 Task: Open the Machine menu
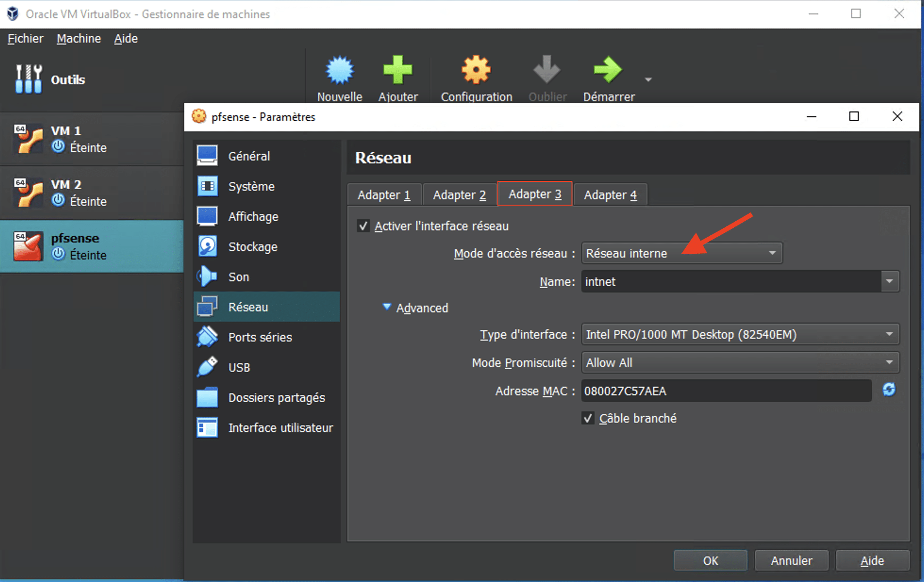click(78, 38)
